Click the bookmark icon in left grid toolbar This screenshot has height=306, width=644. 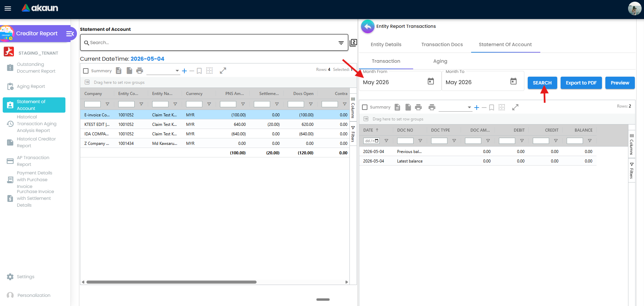[199, 71]
